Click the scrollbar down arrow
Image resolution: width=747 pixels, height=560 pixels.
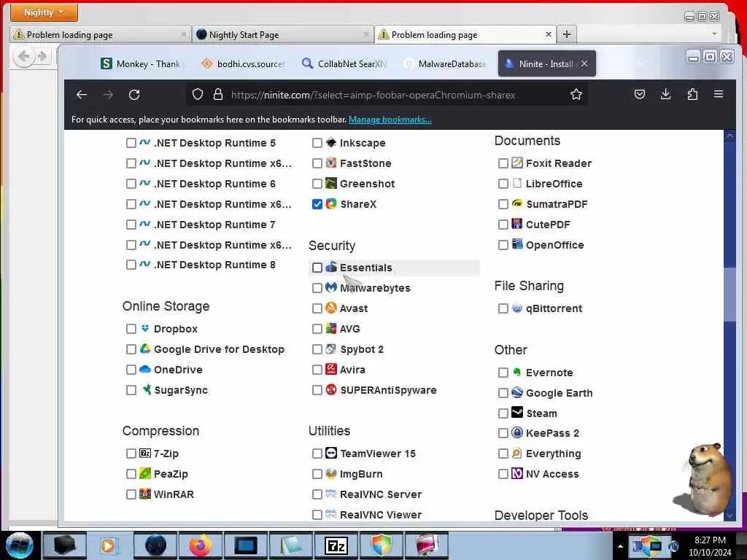(x=729, y=515)
